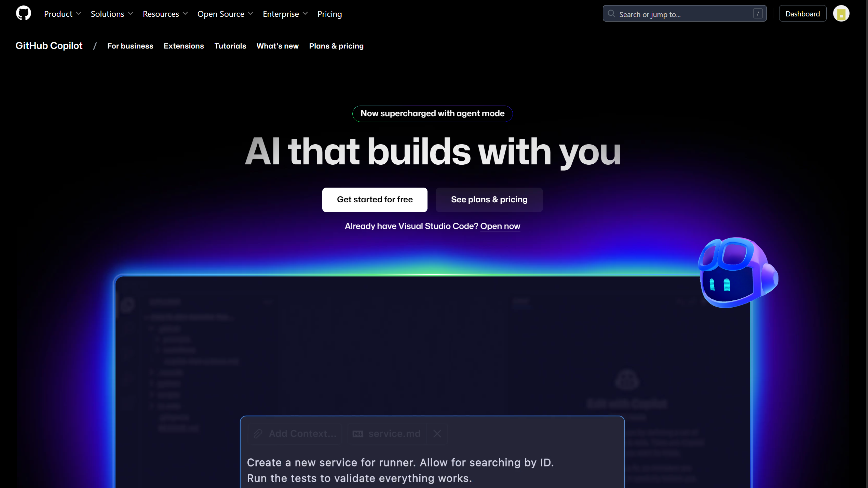The height and width of the screenshot is (488, 868).
Task: Open the Extensions tab
Action: (184, 46)
